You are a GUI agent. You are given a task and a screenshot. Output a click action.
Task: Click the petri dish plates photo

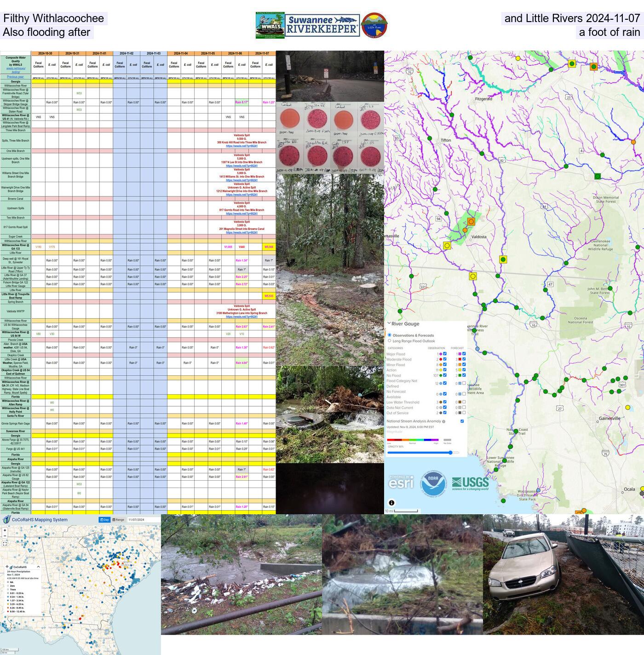[x=330, y=138]
